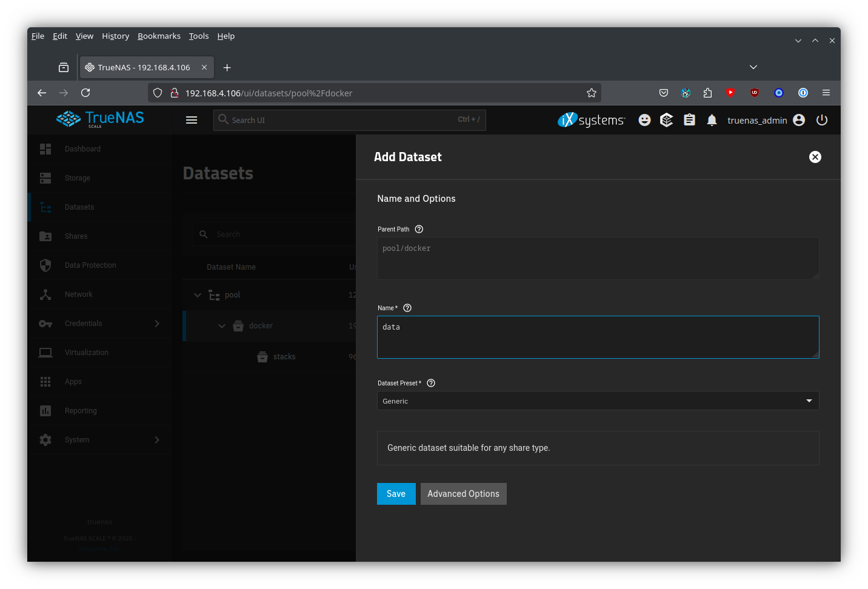Click the Dataset Preset help icon
868x589 pixels.
point(431,383)
